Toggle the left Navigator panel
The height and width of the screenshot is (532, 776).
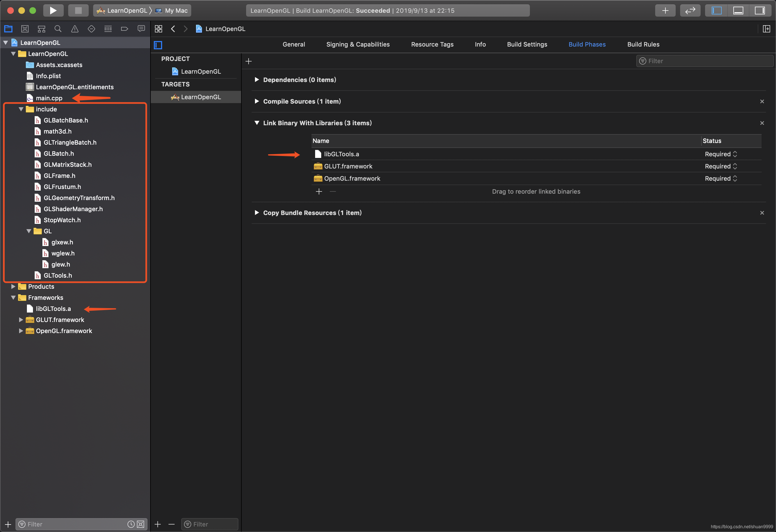coord(717,10)
